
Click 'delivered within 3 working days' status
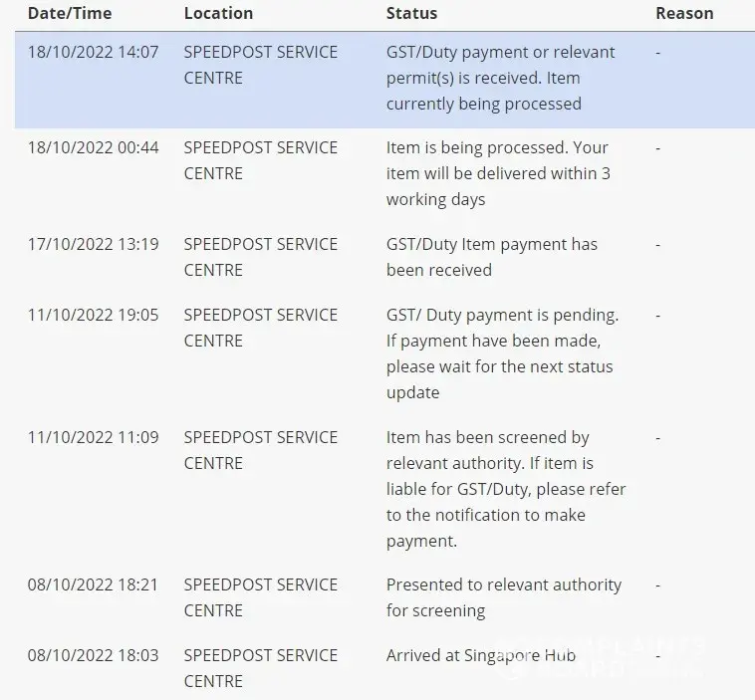click(x=497, y=173)
